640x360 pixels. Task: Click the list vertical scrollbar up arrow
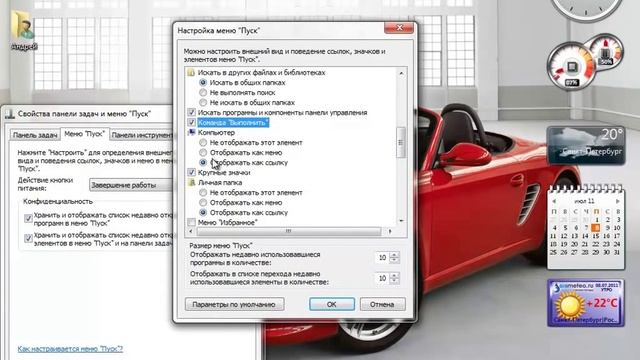401,73
